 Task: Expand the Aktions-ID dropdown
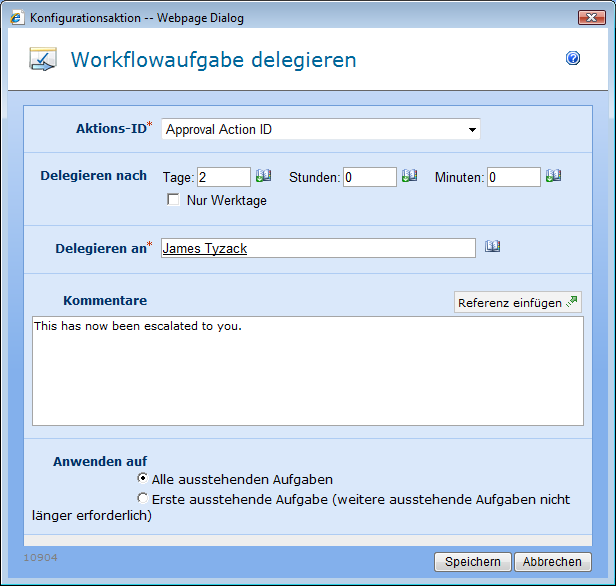(x=471, y=130)
